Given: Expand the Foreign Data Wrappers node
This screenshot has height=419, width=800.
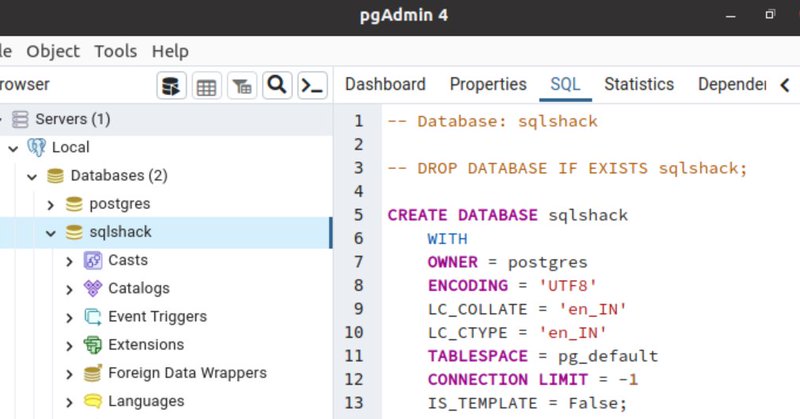Looking at the screenshot, I should point(69,375).
